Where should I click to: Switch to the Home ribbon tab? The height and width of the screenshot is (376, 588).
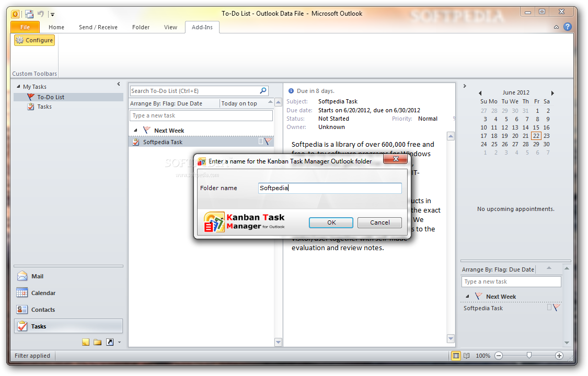56,27
